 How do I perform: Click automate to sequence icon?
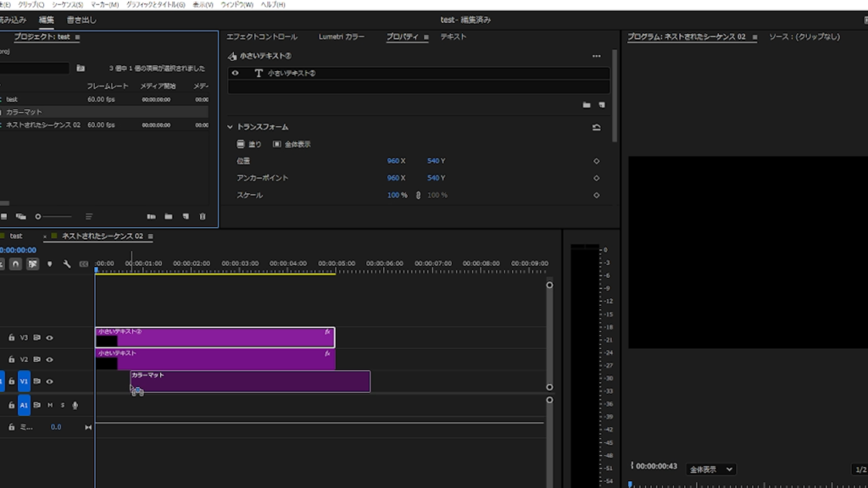pyautogui.click(x=151, y=216)
